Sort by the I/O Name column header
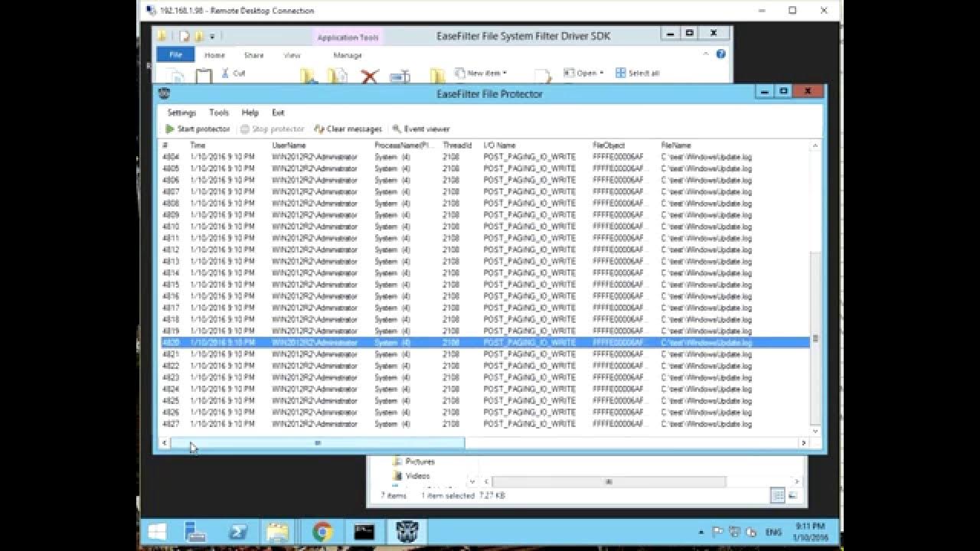Image resolution: width=980 pixels, height=551 pixels. [x=500, y=145]
